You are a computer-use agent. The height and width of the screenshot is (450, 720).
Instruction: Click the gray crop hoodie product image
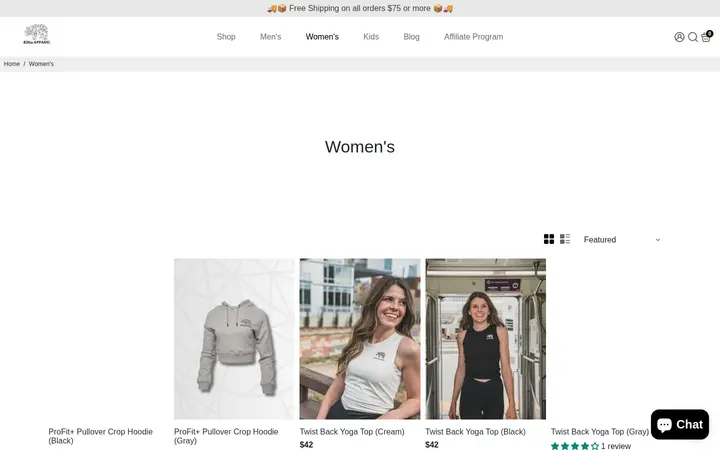click(x=234, y=339)
